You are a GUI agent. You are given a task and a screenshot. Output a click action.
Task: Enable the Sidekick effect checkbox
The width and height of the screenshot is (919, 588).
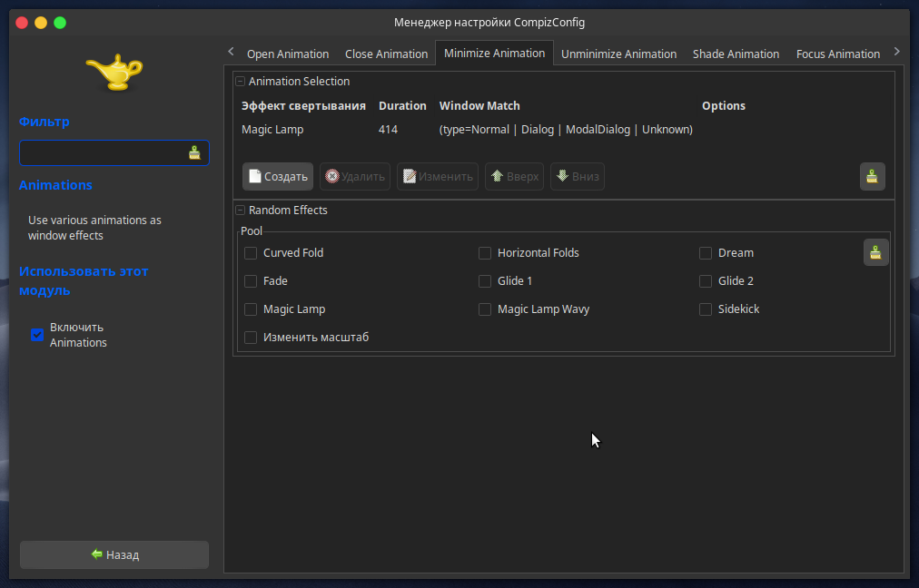point(706,309)
